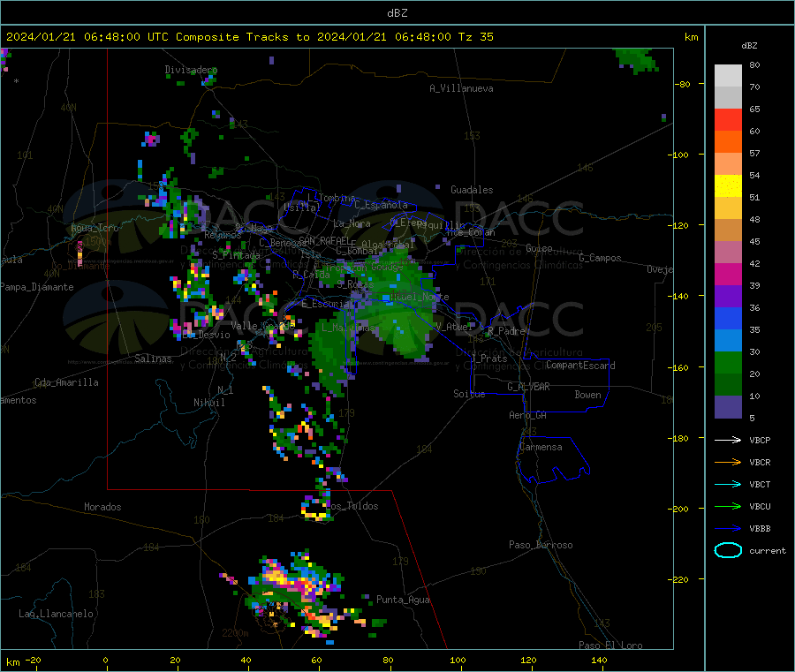Click the cyan 'current' ellipse legend icon

coord(728,550)
